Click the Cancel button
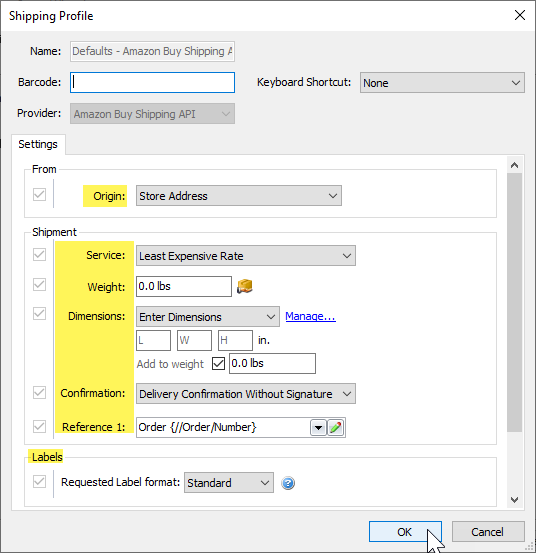 click(488, 531)
